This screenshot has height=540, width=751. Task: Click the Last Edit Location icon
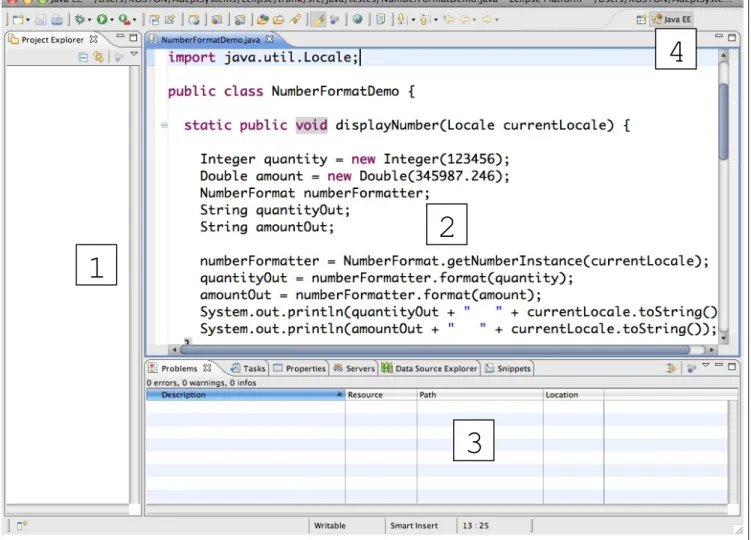tap(449, 20)
